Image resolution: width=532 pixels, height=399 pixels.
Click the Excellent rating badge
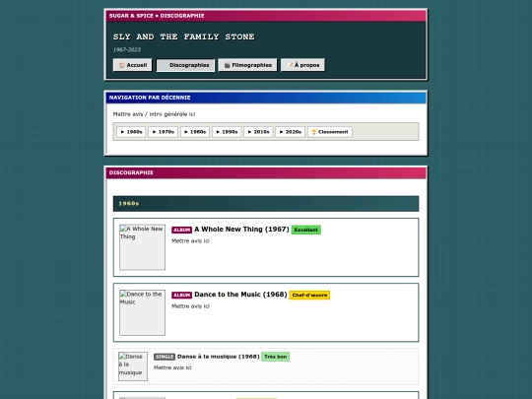click(306, 230)
